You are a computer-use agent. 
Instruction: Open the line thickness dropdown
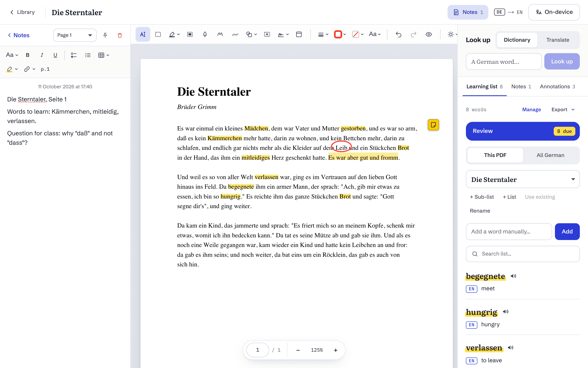[x=323, y=34]
